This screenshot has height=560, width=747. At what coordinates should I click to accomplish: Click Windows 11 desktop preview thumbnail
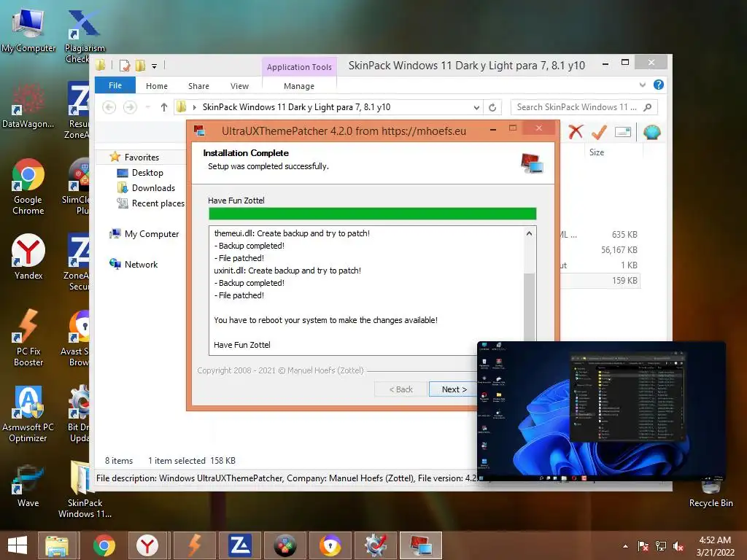[x=602, y=411]
